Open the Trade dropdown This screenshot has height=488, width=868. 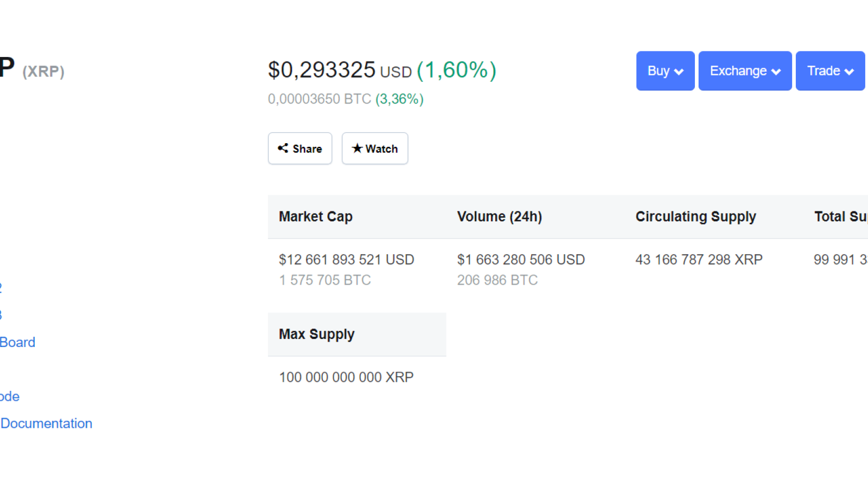pos(830,71)
